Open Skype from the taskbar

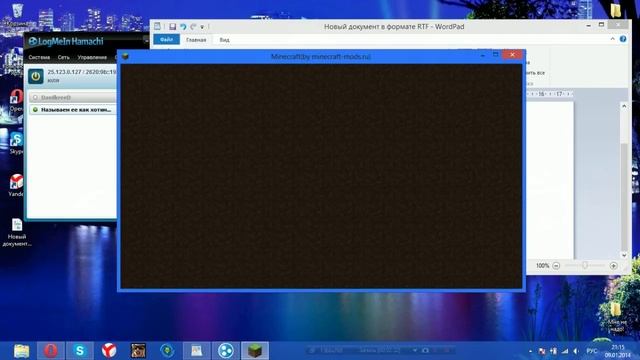(80, 351)
